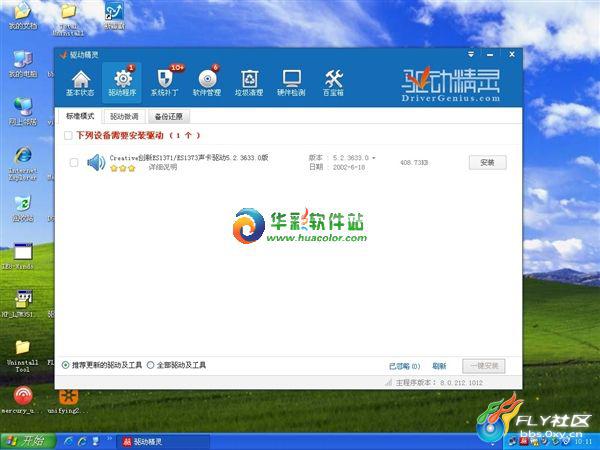
Task: Open the 垃圾清理 recycle icon
Action: 249,83
